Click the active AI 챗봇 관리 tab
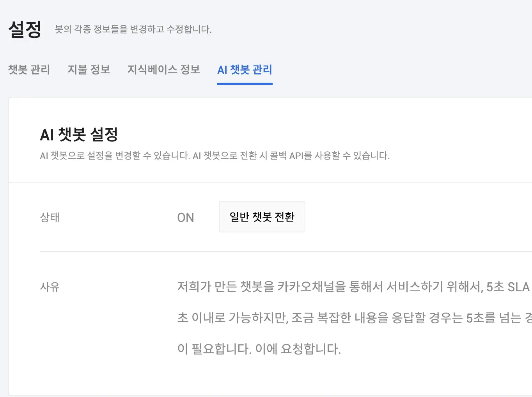532x397 pixels. click(x=245, y=70)
